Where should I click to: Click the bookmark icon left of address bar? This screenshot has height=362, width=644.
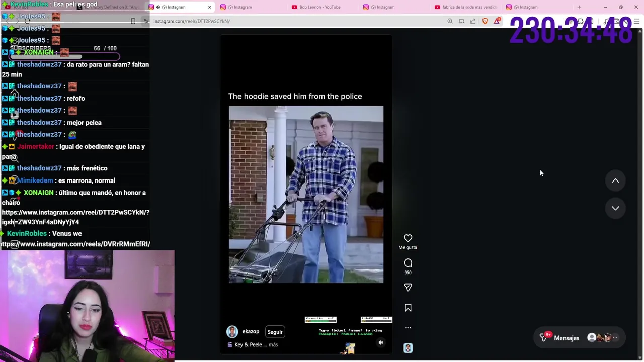[133, 21]
